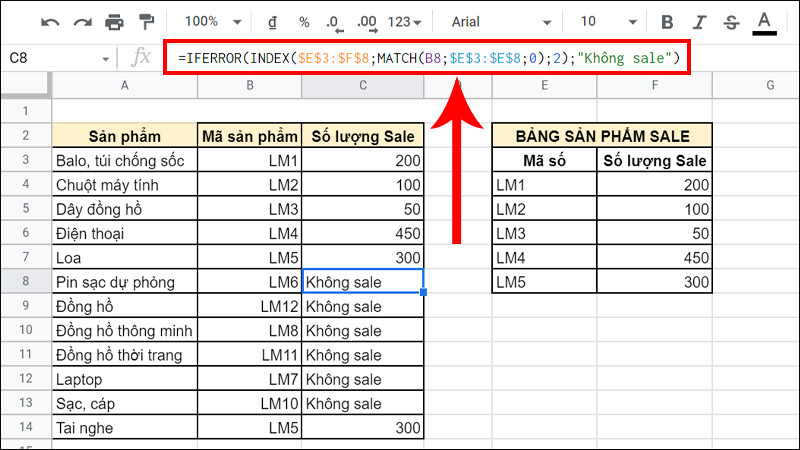
Task: Select cell 'Pin sạc dự phòng'
Action: point(124,282)
